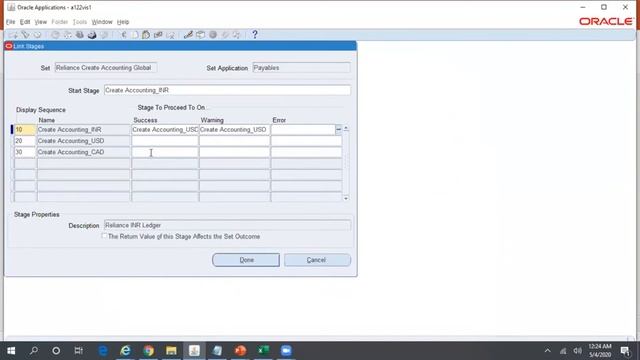The height and width of the screenshot is (360, 640).
Task: Click Success field of Create Accounting_USD row
Action: tap(165, 141)
